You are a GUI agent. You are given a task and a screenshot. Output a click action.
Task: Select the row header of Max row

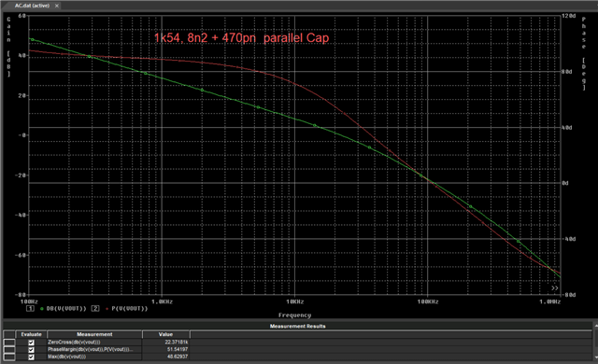[9, 357]
